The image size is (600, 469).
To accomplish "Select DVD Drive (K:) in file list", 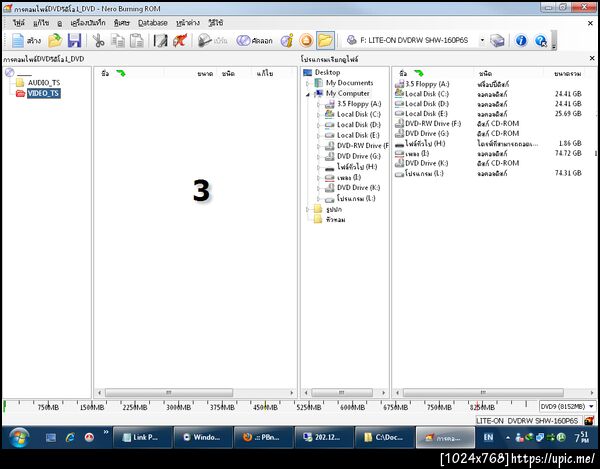I will [426, 163].
